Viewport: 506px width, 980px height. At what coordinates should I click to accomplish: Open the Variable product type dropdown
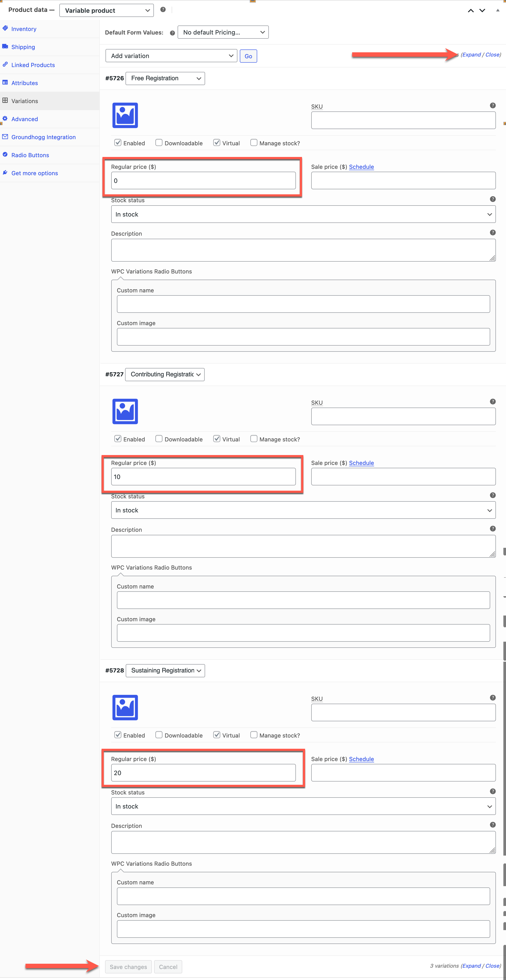tap(107, 11)
